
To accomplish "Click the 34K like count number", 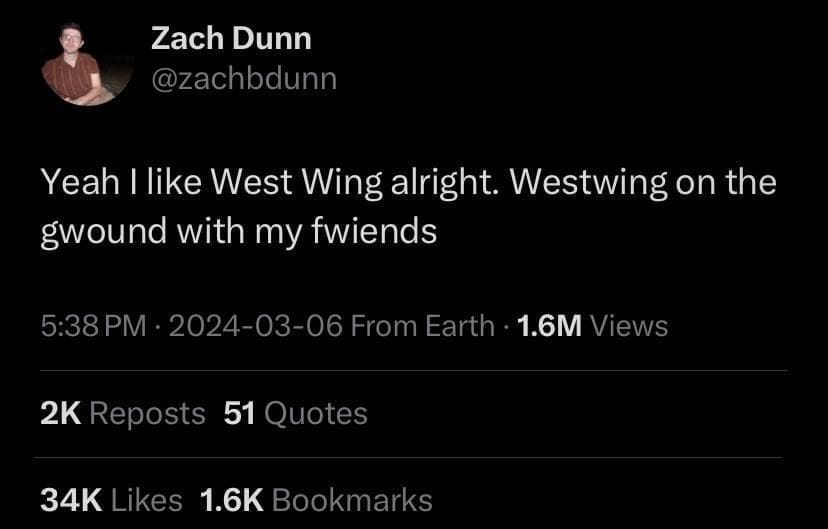I will (x=71, y=500).
